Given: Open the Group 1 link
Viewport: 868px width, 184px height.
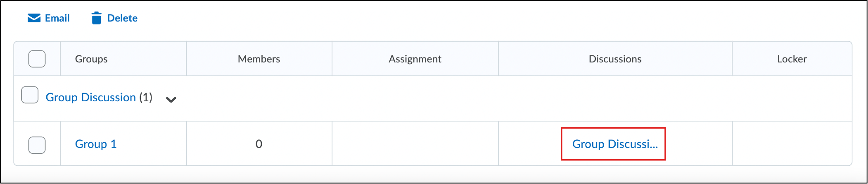Looking at the screenshot, I should (96, 144).
